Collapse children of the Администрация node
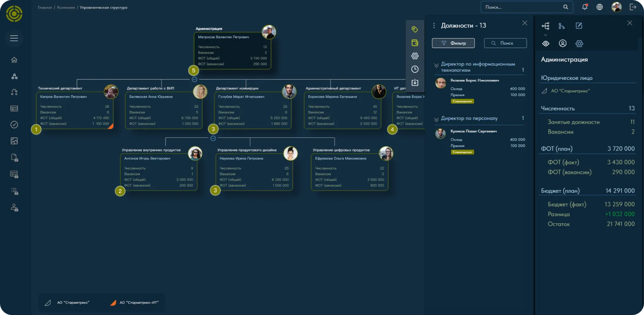 (x=194, y=79)
